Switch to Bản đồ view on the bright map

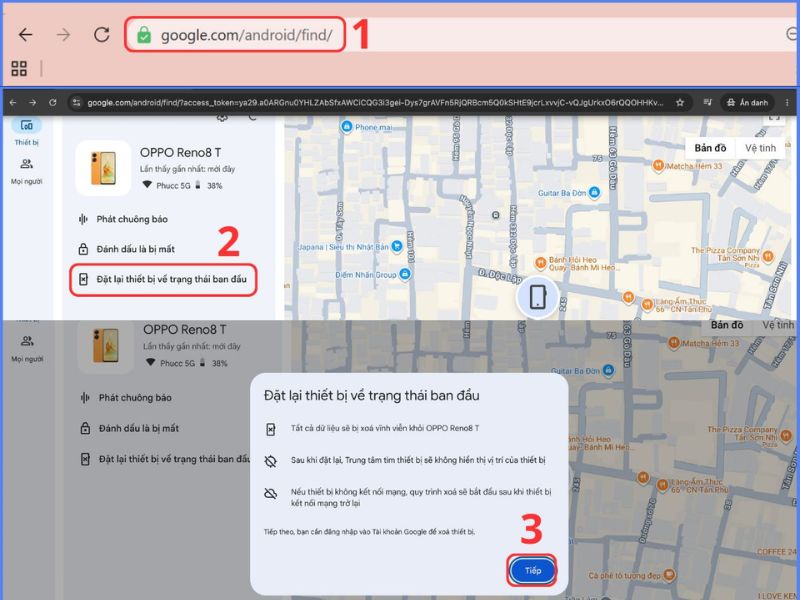click(710, 148)
